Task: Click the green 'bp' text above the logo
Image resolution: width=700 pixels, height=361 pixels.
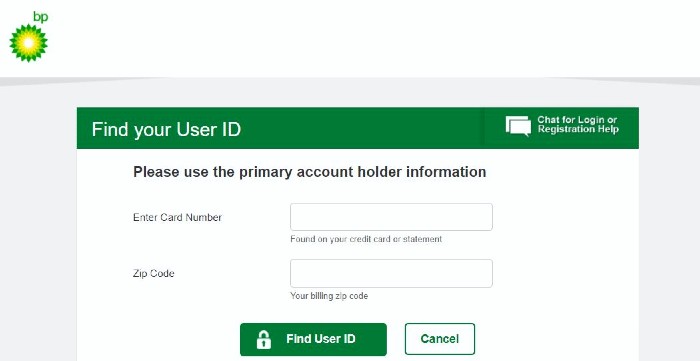Action: pyautogui.click(x=41, y=17)
